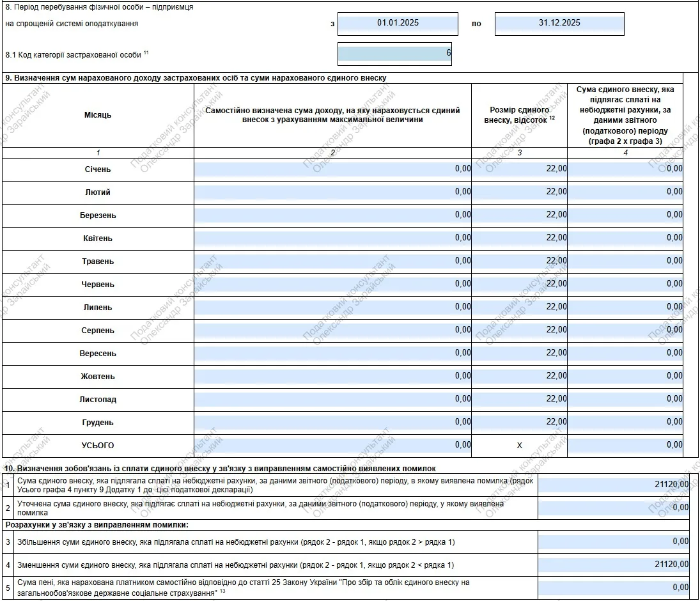Click the income field for Грудень
Screen dimensions: 700x601
click(x=332, y=423)
